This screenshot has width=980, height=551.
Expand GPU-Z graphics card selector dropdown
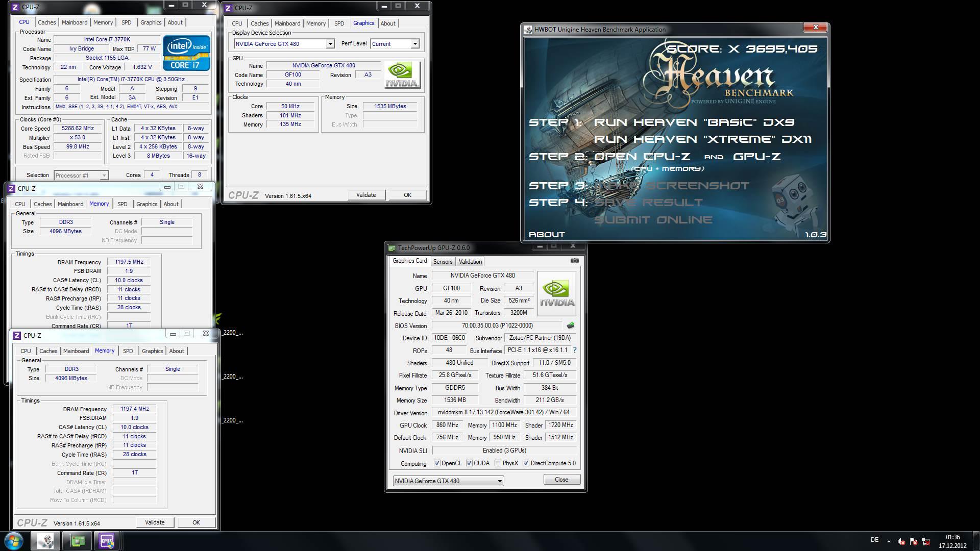[x=500, y=481]
